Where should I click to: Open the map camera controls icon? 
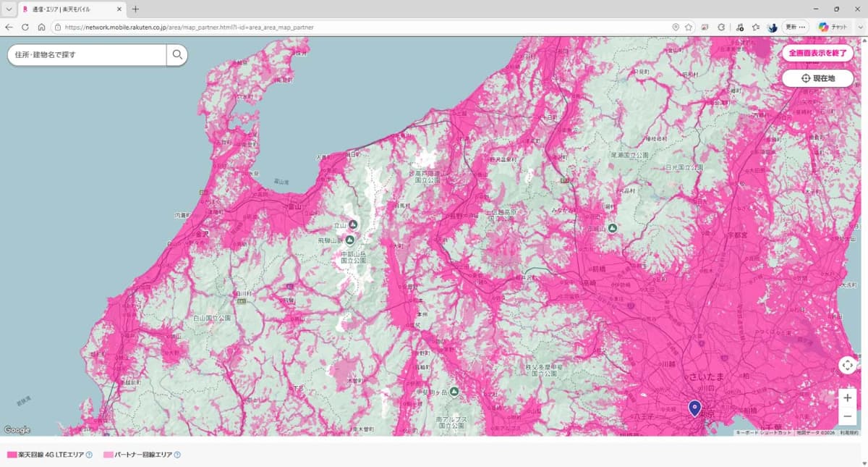(847, 366)
